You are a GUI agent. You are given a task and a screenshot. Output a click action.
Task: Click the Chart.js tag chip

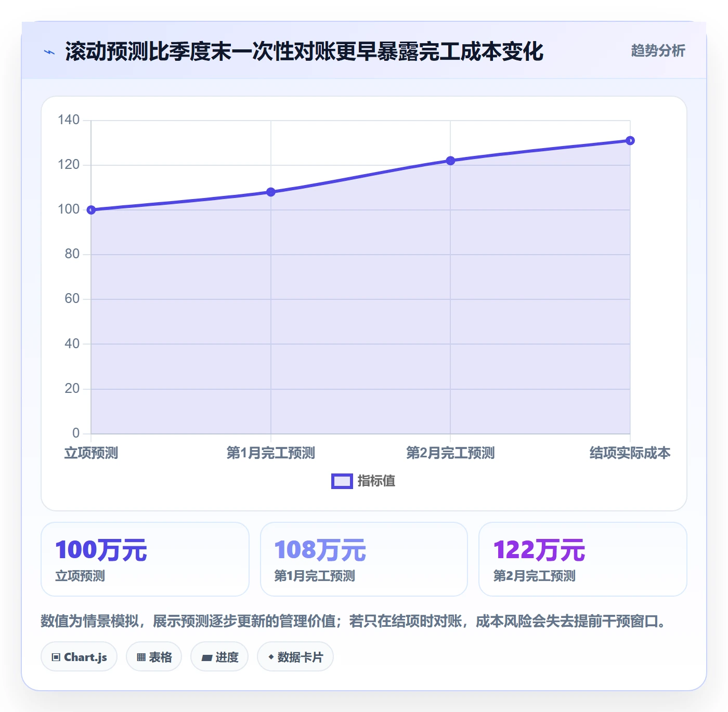79,657
